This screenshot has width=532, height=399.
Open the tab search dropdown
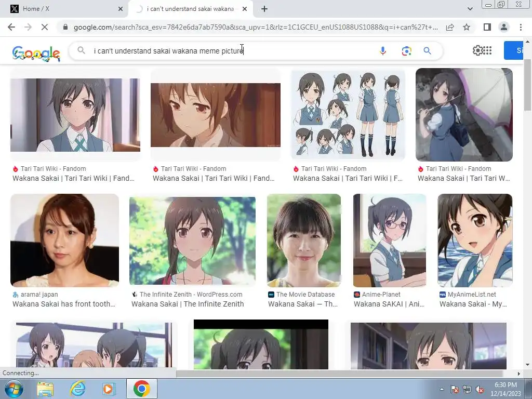click(x=470, y=9)
